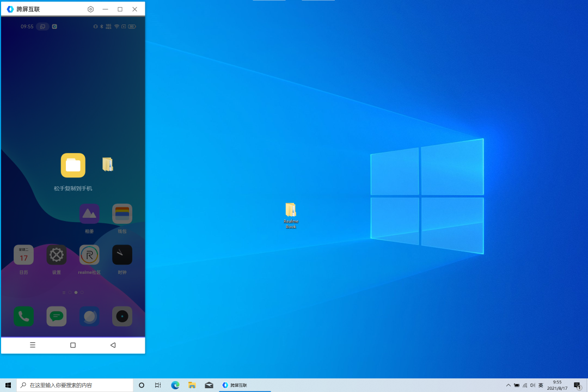The width and height of the screenshot is (588, 392).
Task: Open the 设置 settings app on phone
Action: point(57,255)
